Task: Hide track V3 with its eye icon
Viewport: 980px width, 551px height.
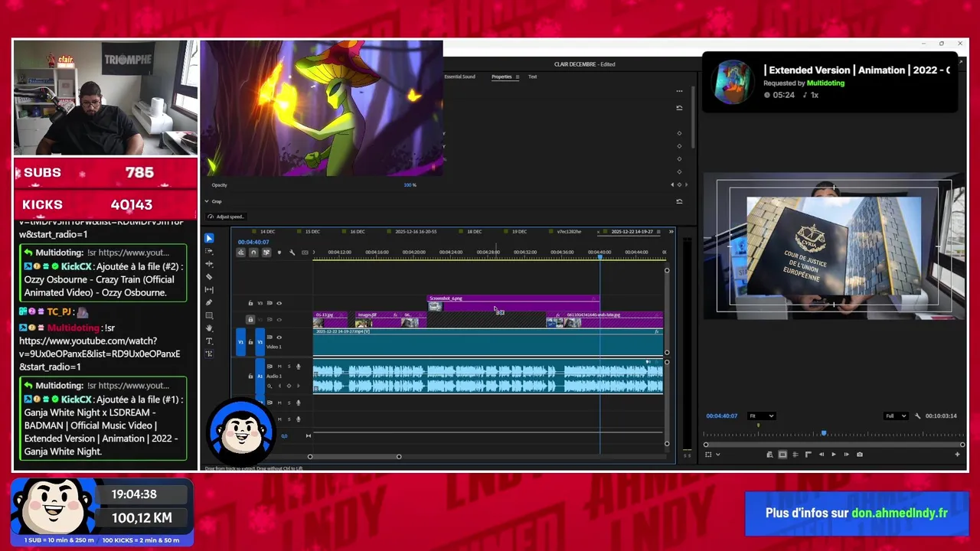Action: tap(279, 303)
